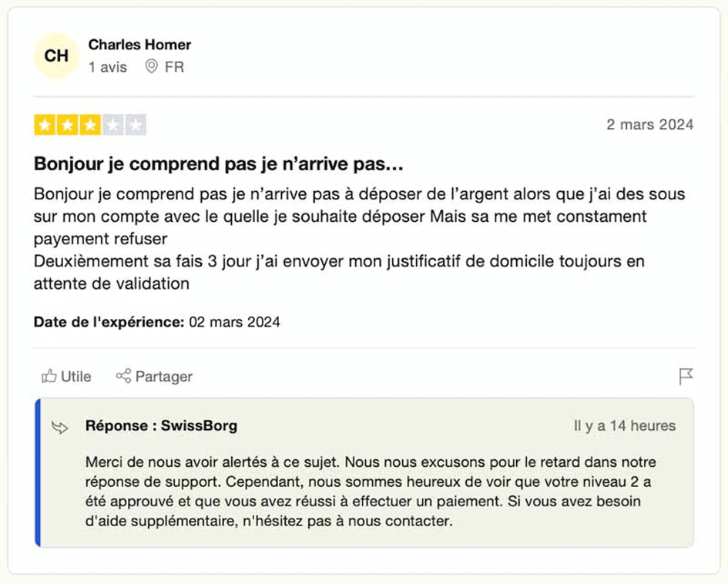
Task: Click the review date 2 mars 2024
Action: pyautogui.click(x=650, y=124)
